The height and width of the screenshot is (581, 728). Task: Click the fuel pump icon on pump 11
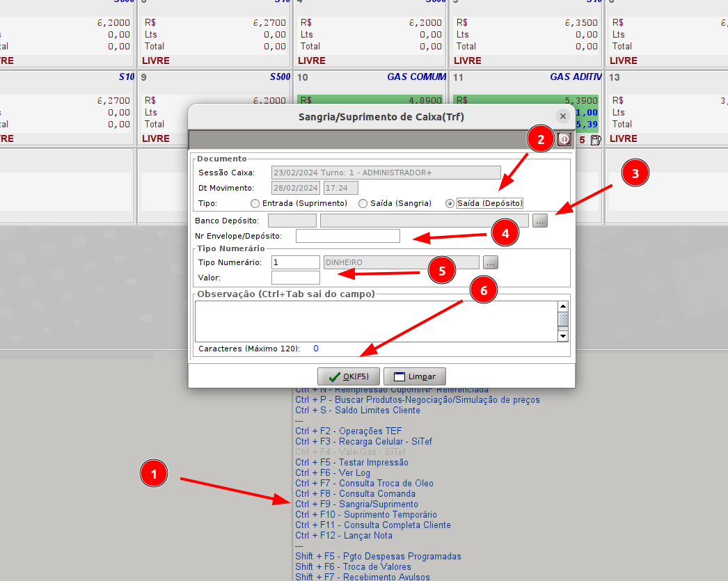(596, 140)
